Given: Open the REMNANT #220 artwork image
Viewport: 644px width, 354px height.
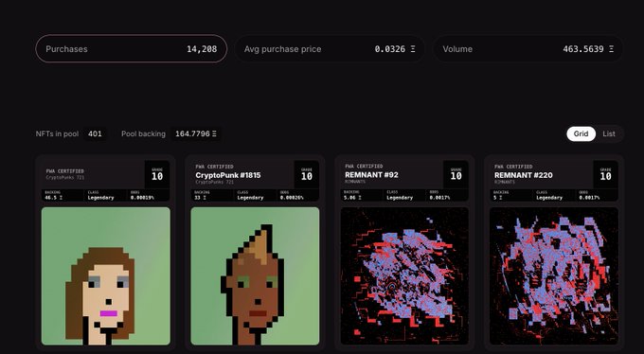Looking at the screenshot, I should click(554, 276).
